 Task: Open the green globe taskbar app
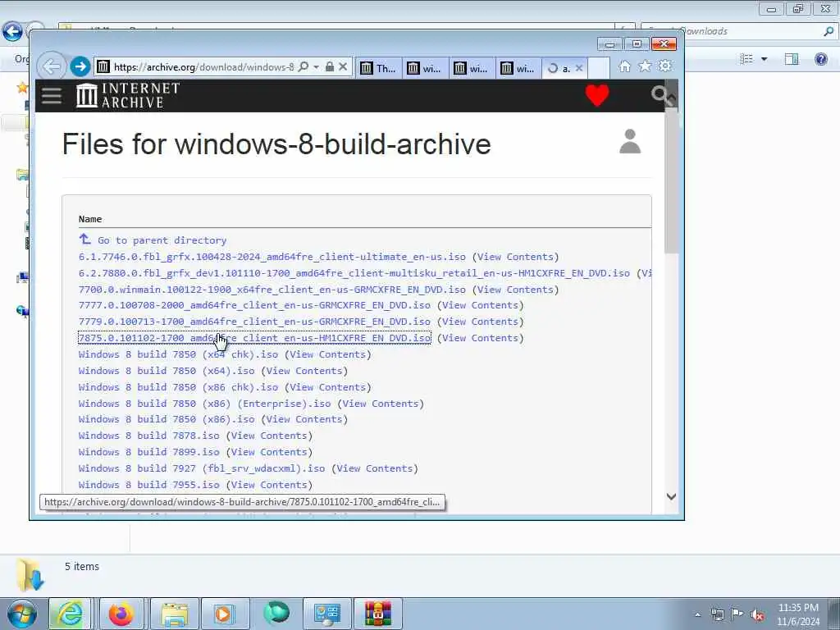click(276, 613)
